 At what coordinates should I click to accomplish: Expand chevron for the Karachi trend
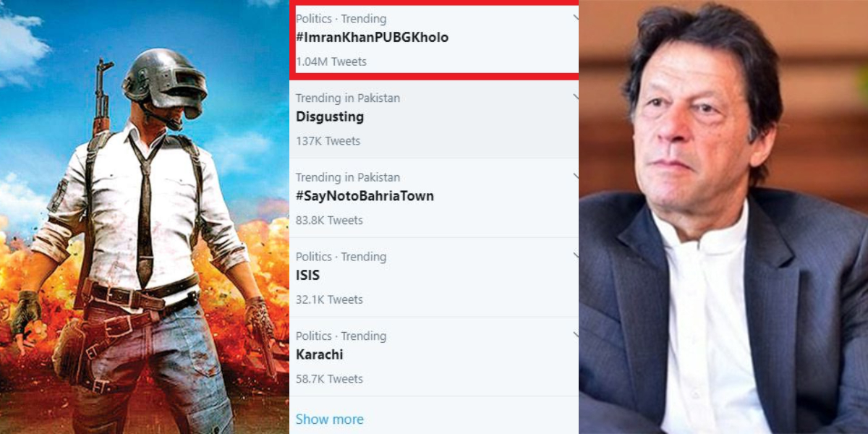click(575, 335)
